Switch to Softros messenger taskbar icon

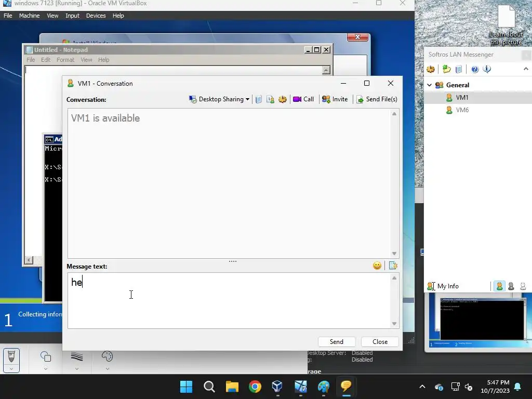pos(346,387)
